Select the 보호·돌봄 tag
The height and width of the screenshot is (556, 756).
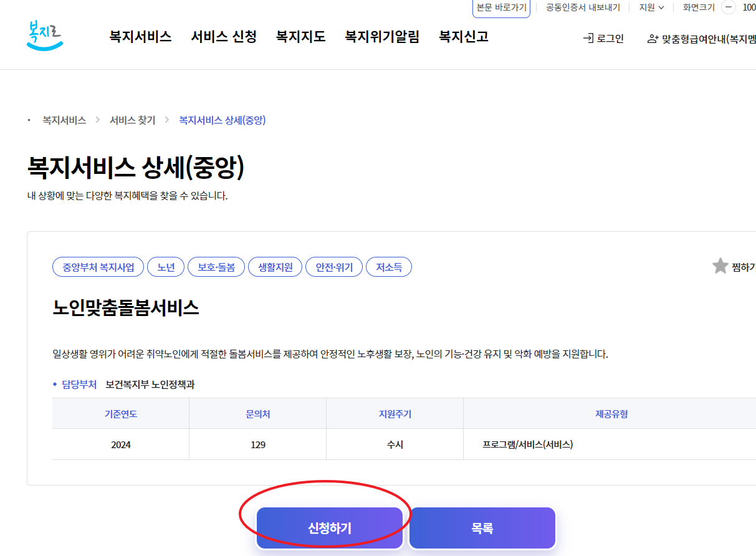[216, 267]
